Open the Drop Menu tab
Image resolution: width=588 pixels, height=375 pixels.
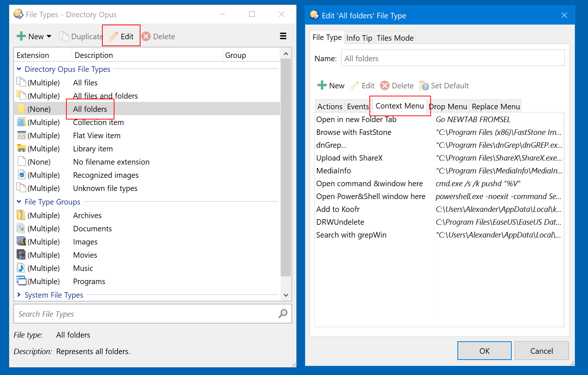[x=448, y=106]
